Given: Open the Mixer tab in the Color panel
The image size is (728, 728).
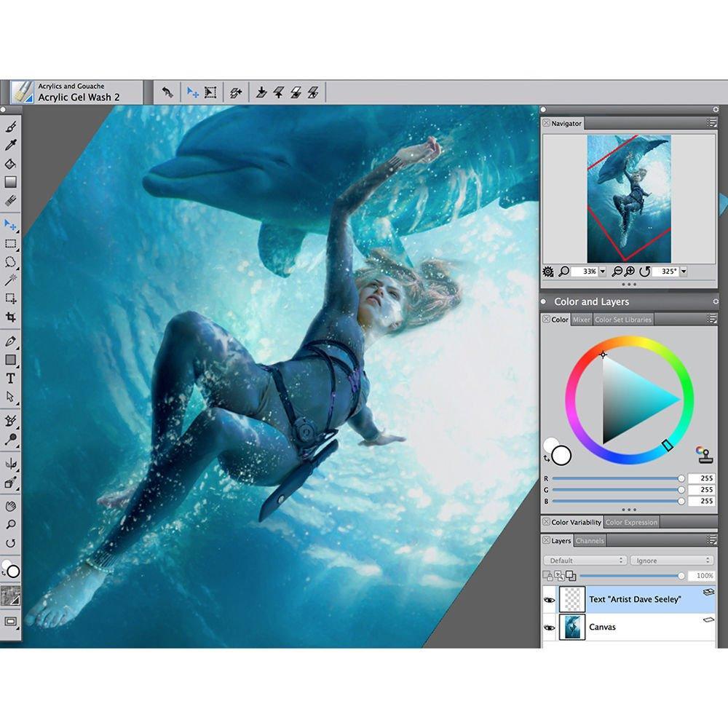Looking at the screenshot, I should (x=581, y=319).
